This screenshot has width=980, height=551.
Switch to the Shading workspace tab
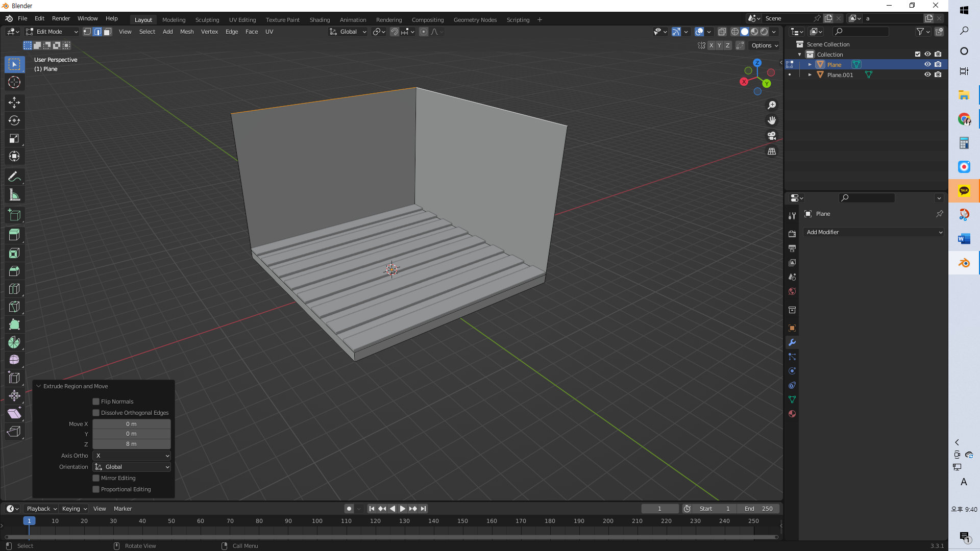point(320,20)
